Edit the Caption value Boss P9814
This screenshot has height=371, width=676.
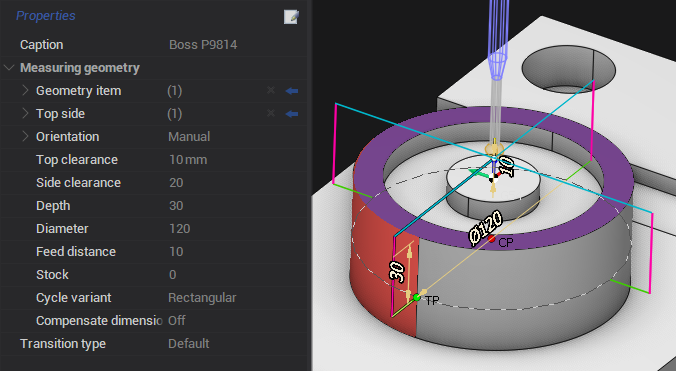coord(203,45)
